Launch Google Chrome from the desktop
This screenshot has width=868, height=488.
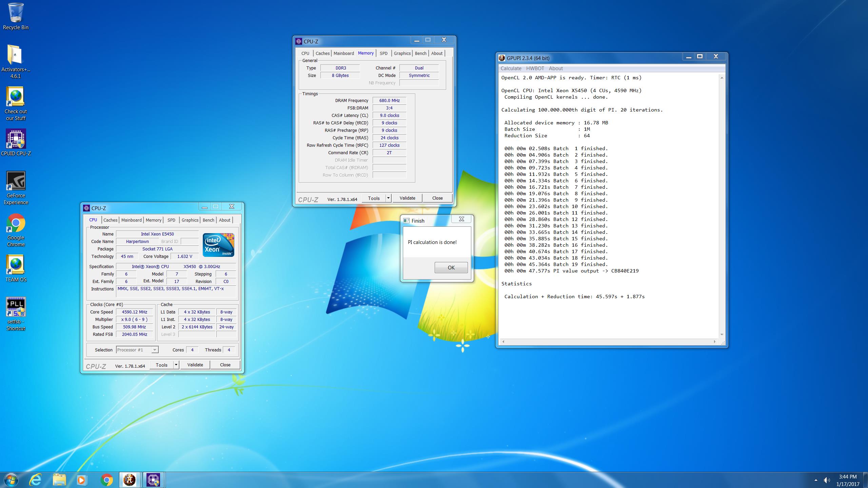[16, 230]
